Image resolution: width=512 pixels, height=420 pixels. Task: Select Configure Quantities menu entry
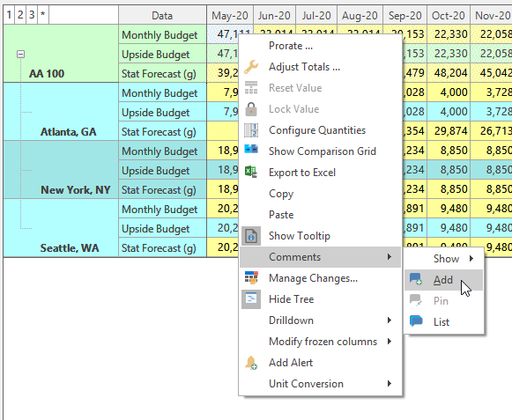(x=320, y=130)
